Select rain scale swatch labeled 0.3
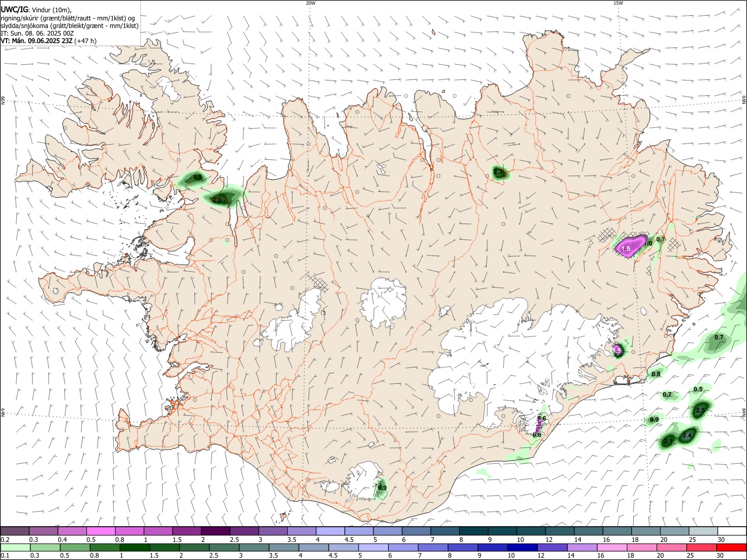The height and width of the screenshot is (560, 747). click(x=44, y=547)
